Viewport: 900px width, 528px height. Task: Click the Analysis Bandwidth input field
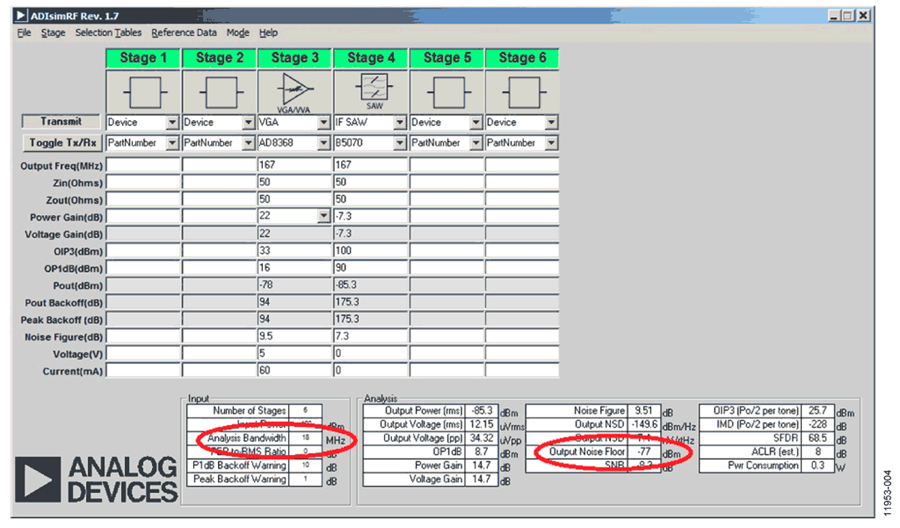point(306,438)
